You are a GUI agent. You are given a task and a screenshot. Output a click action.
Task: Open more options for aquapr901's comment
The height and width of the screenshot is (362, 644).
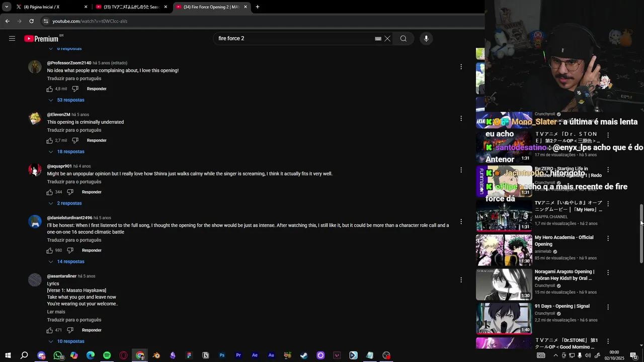461,170
